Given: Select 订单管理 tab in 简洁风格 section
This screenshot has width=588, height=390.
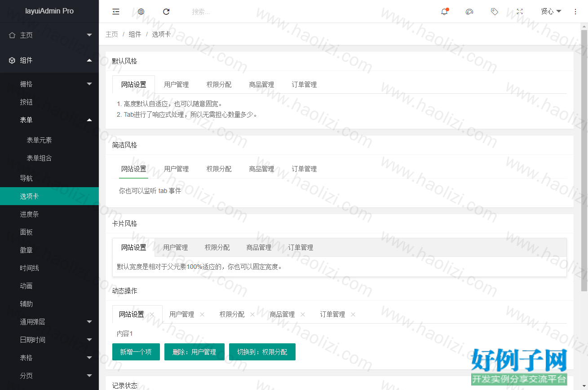Looking at the screenshot, I should pos(304,169).
